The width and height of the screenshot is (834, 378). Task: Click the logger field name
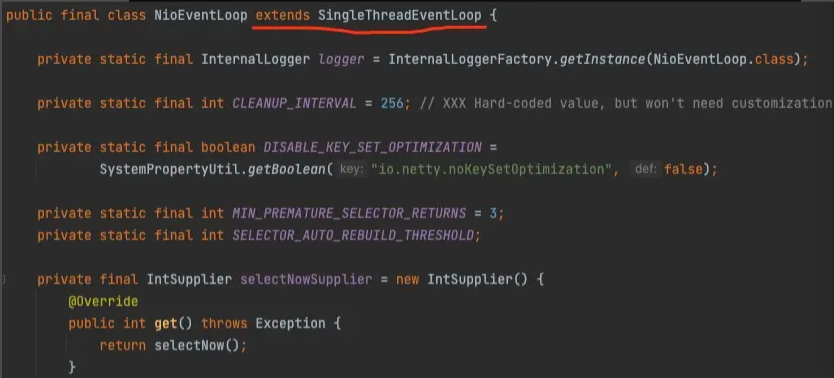(x=341, y=60)
